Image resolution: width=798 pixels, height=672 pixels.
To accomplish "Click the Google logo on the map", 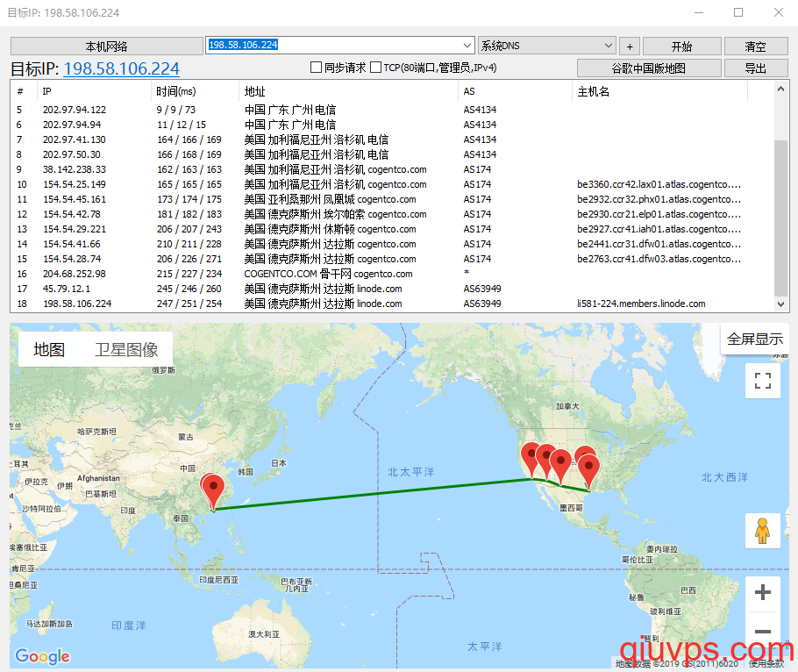I will click(42, 655).
